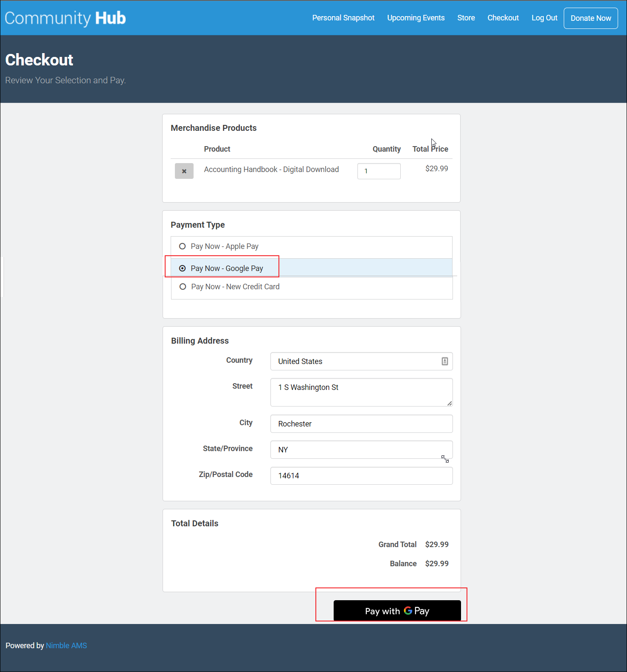Click the Product column header
The image size is (627, 672).
217,149
